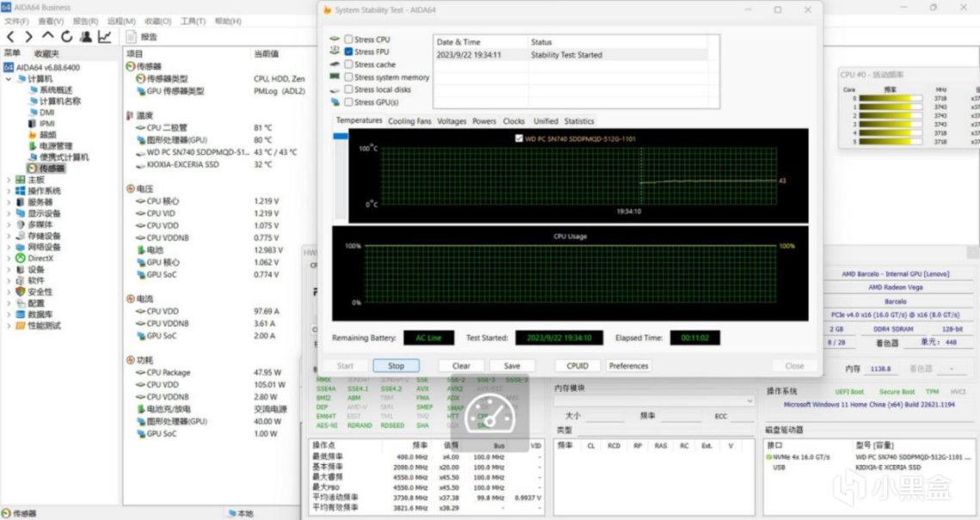This screenshot has width=980, height=520.
Task: Open the CPUID panel button
Action: [x=577, y=366]
